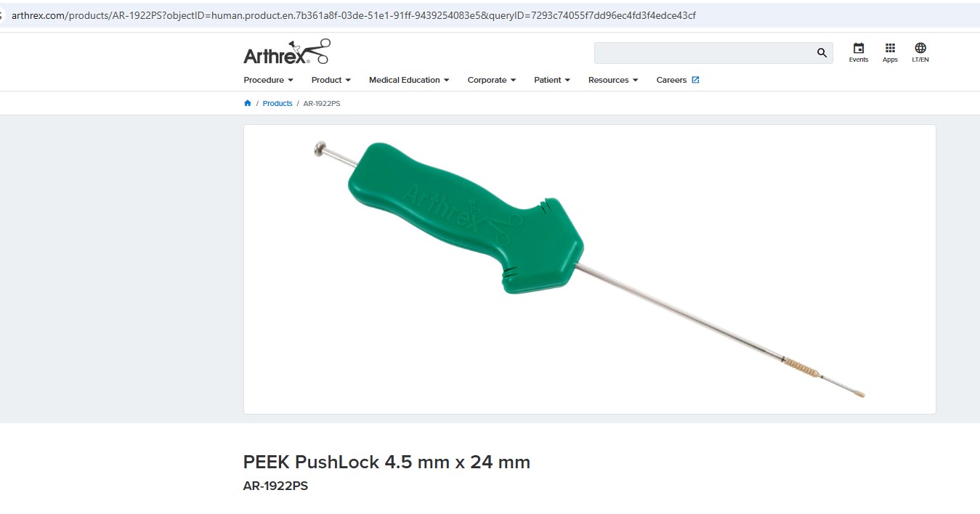Click the browser address bar URL
Screen dimensions: 980x514
pyautogui.click(x=354, y=15)
